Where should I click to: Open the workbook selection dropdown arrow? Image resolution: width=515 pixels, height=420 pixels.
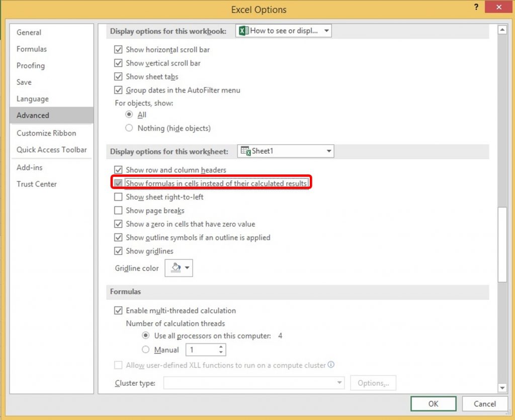(x=326, y=31)
